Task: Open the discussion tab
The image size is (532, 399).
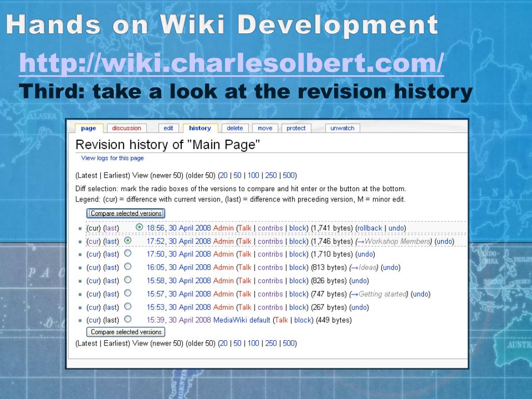Action: 127,128
